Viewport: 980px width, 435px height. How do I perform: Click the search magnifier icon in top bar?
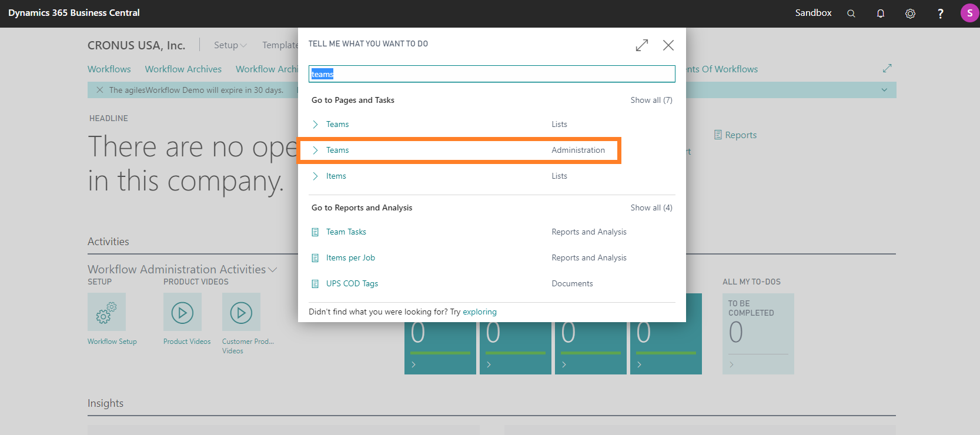point(851,14)
